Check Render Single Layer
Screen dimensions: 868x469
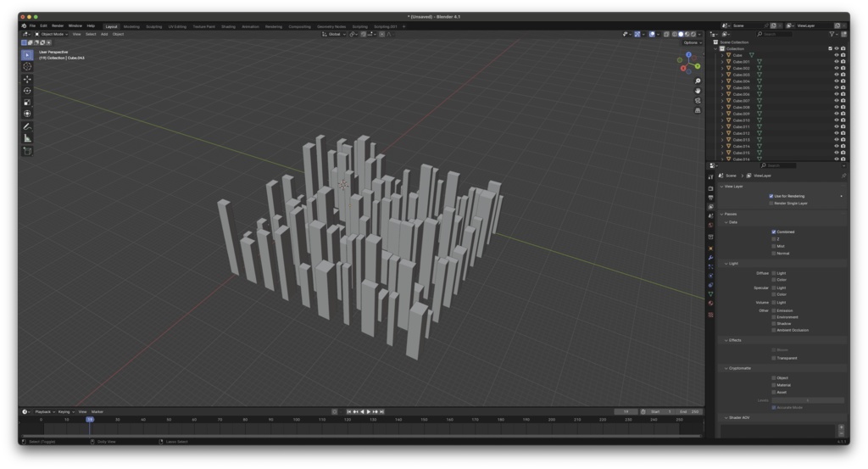coord(771,204)
